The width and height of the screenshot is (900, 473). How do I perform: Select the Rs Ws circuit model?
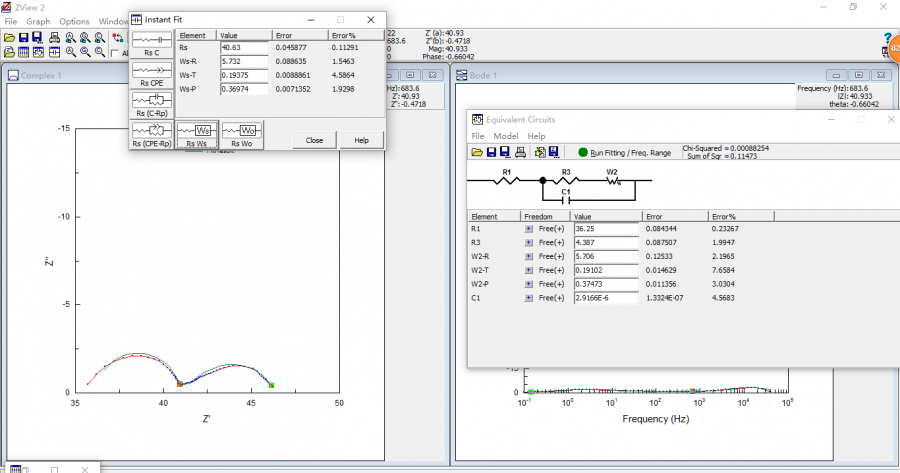click(196, 134)
